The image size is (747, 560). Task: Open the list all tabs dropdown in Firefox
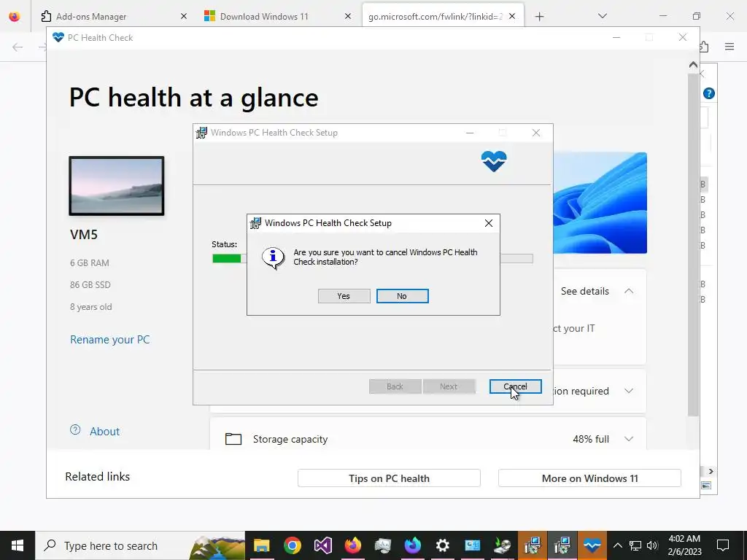(x=602, y=16)
